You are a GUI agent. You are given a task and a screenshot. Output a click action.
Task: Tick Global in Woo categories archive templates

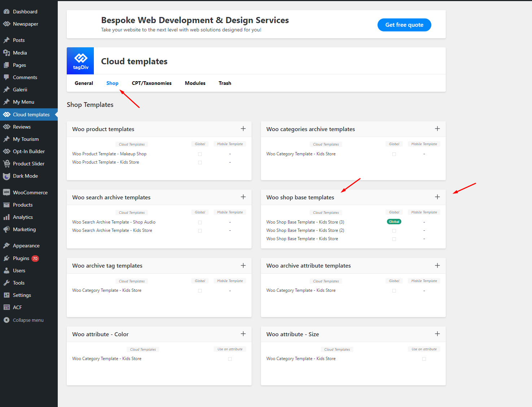(x=394, y=154)
